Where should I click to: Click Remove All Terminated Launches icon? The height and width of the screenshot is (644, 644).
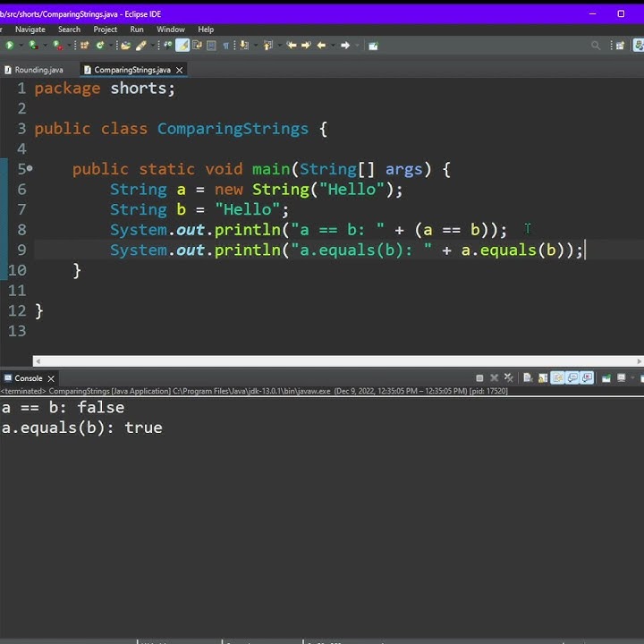pyautogui.click(x=508, y=377)
